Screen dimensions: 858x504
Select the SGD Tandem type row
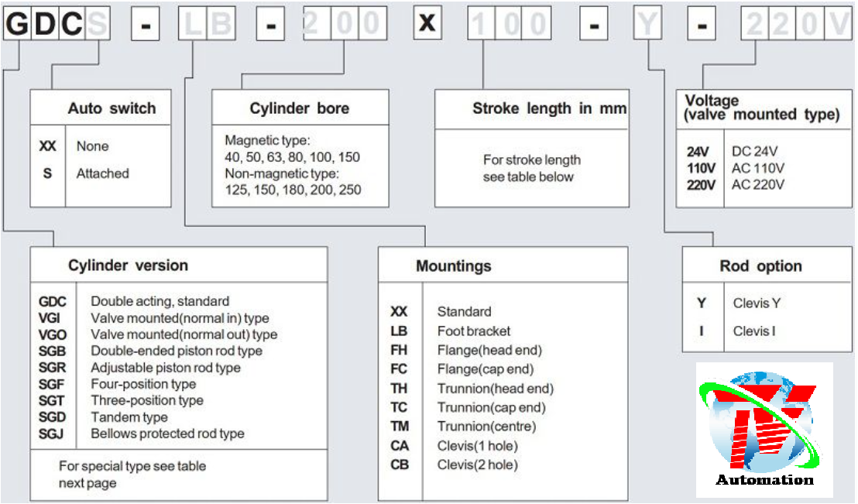click(129, 417)
